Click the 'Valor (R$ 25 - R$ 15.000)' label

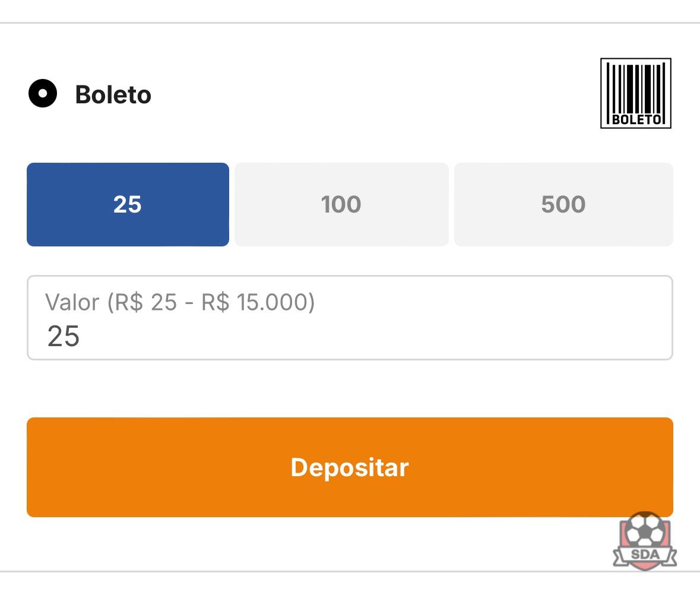[180, 302]
